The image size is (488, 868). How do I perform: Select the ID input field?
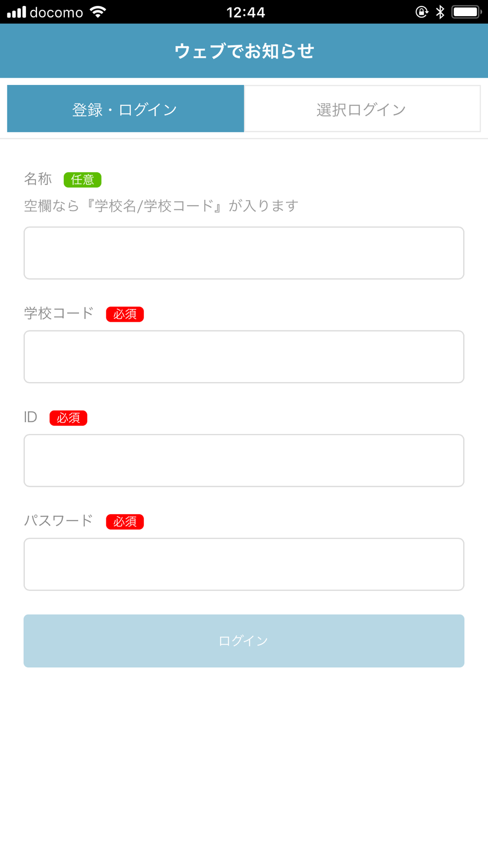(x=244, y=460)
